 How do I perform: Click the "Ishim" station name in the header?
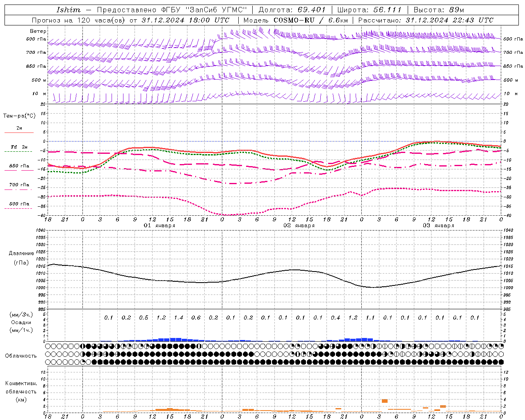68,10
